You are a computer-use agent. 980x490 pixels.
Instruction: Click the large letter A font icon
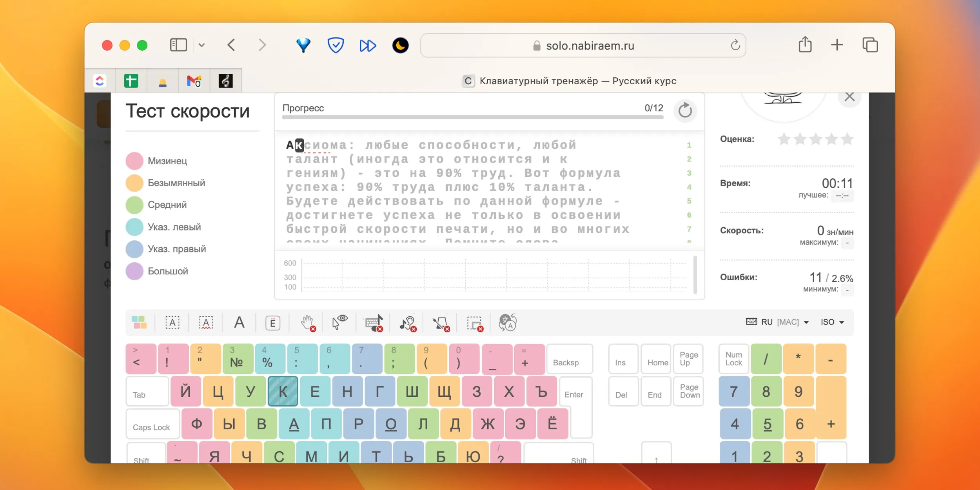point(239,323)
